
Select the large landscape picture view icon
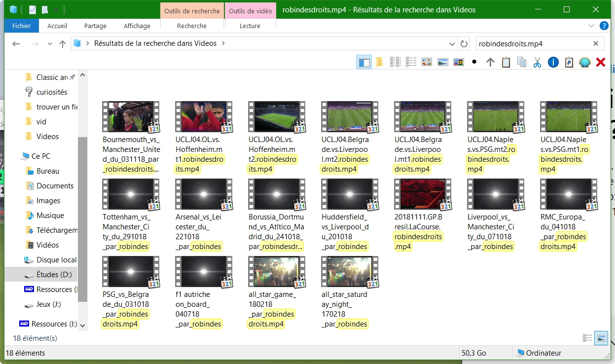coord(442,62)
